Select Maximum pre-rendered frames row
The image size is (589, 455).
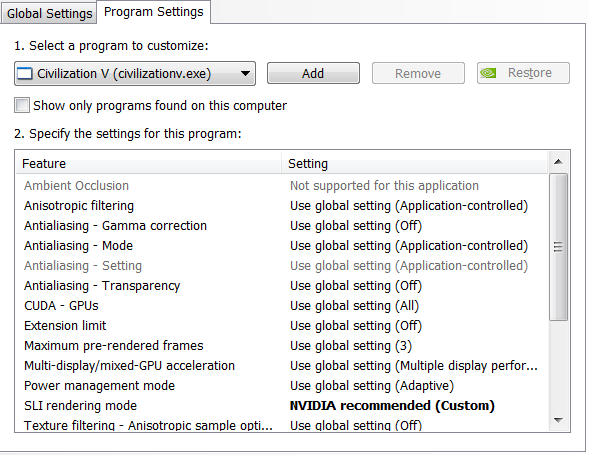point(282,346)
